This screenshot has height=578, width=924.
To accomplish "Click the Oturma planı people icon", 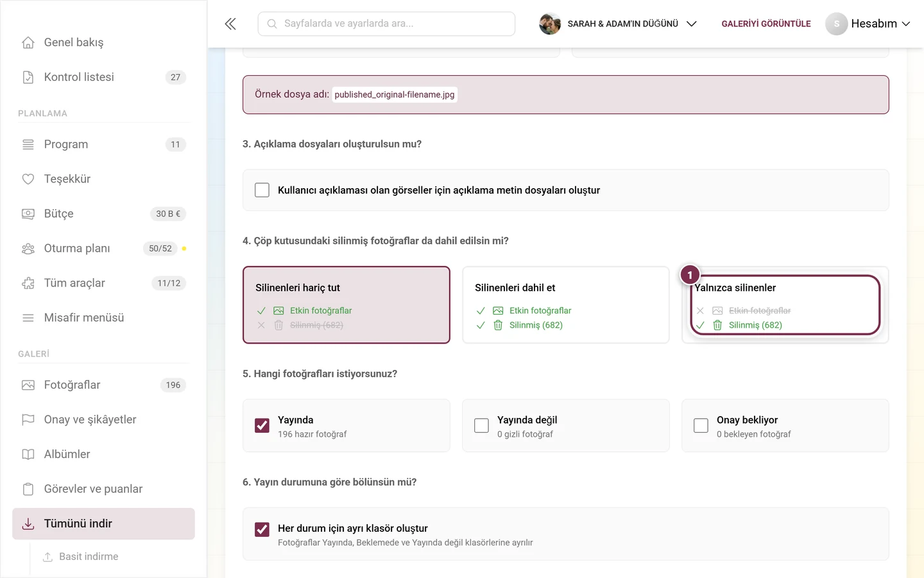I will click(28, 249).
